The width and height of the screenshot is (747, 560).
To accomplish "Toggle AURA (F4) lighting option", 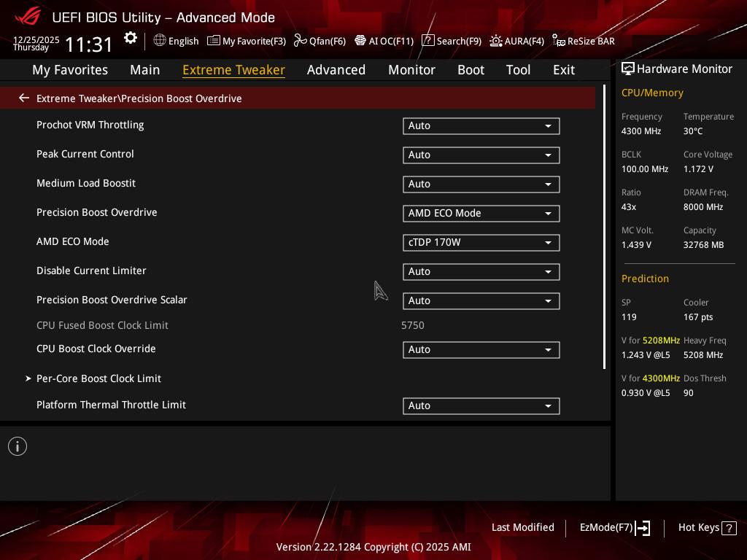I will [516, 41].
